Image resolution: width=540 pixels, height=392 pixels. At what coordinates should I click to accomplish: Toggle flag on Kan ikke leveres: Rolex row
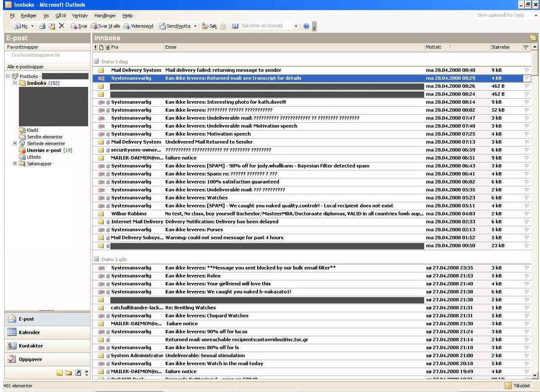coord(527,276)
